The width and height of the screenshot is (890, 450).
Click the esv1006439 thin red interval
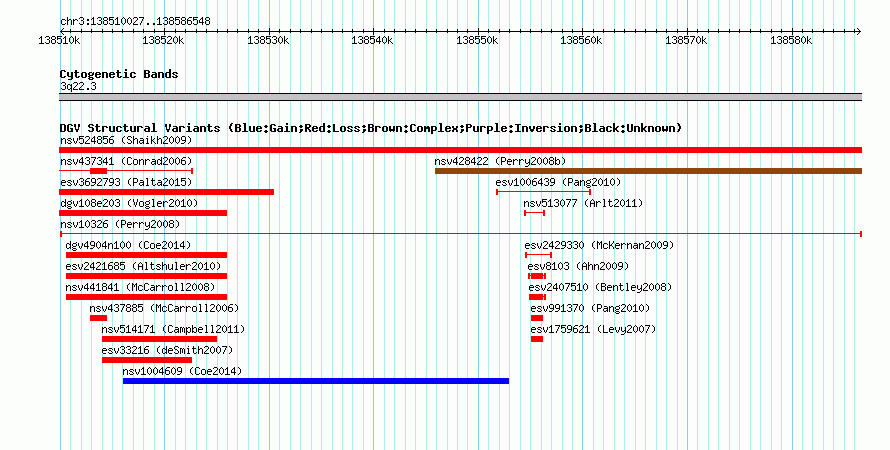pyautogui.click(x=544, y=192)
